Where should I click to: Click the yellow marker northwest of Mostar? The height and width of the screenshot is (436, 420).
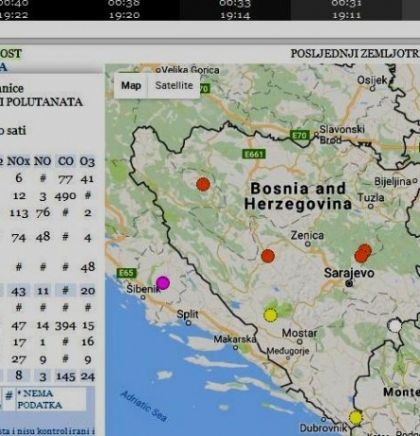[x=270, y=315]
